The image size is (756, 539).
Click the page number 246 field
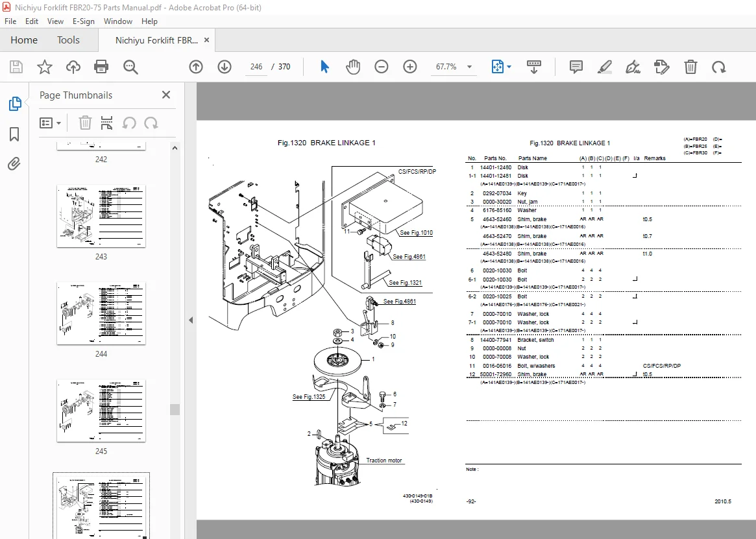coord(256,67)
